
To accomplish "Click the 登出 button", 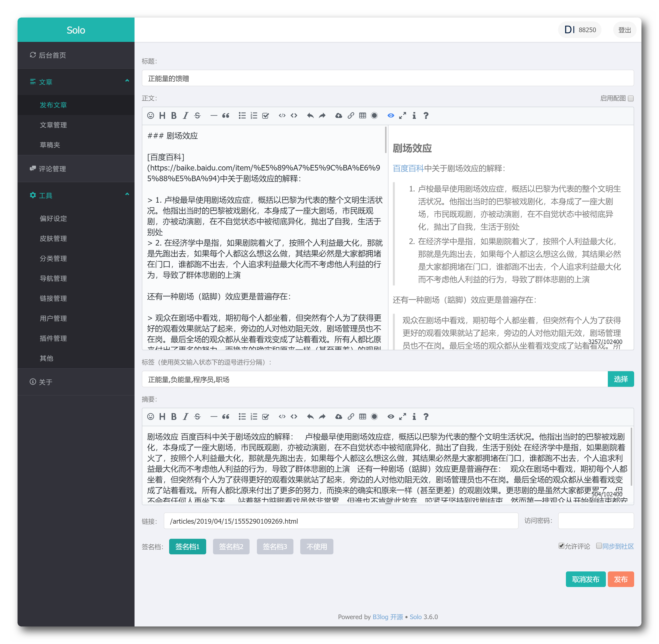I will 624,30.
